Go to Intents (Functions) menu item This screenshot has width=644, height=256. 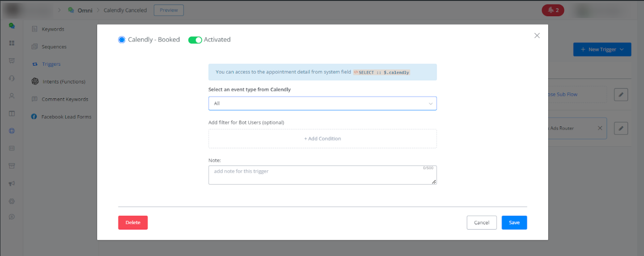point(64,82)
